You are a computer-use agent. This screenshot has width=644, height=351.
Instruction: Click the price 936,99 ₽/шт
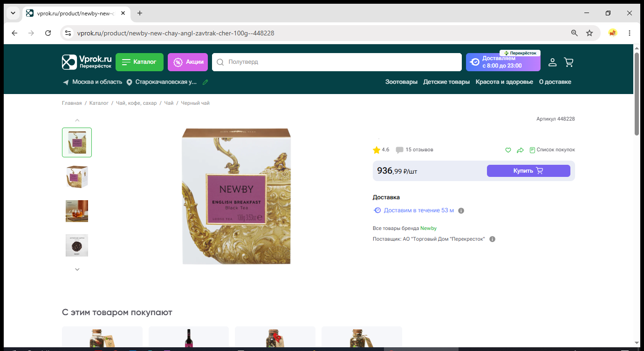coord(397,171)
